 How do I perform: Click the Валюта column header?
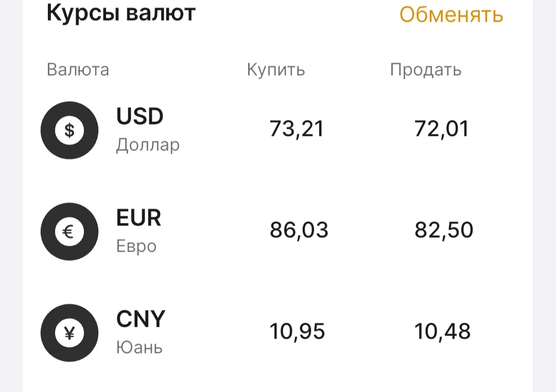78,69
